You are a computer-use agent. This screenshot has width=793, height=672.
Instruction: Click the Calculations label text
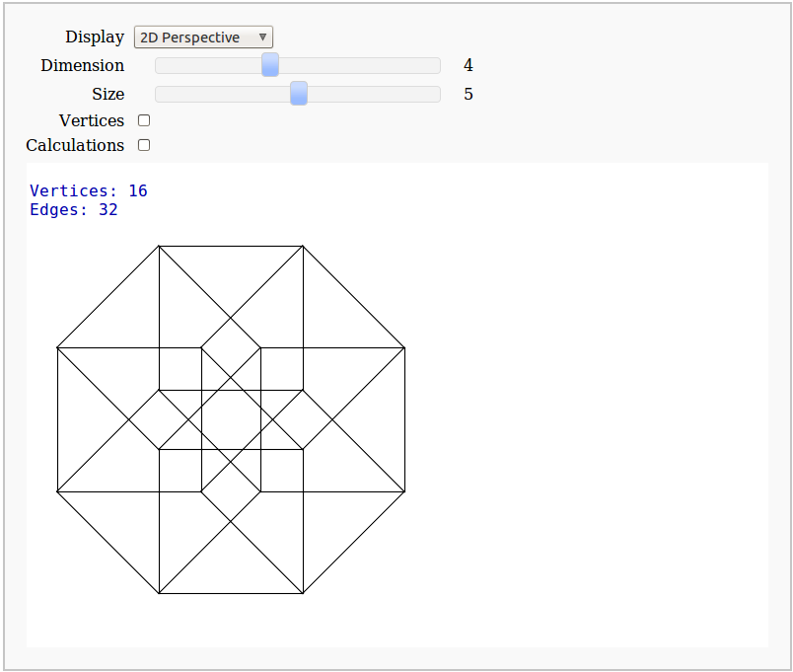(75, 145)
